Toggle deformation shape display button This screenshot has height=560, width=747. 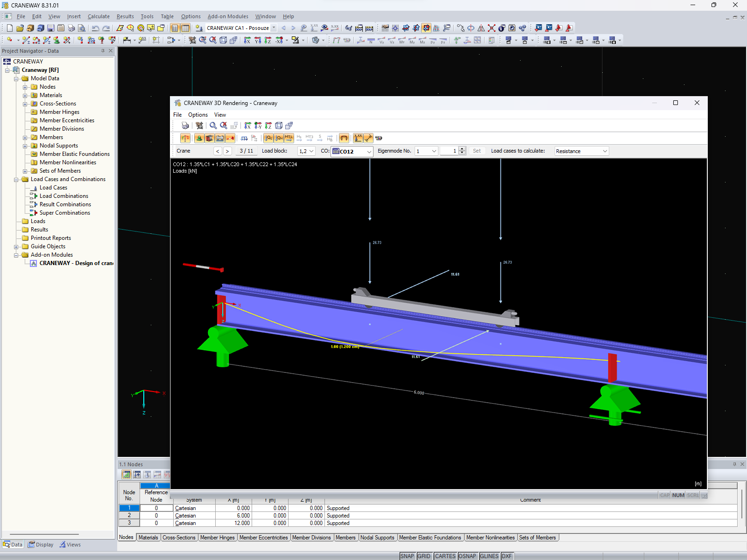pyautogui.click(x=344, y=138)
